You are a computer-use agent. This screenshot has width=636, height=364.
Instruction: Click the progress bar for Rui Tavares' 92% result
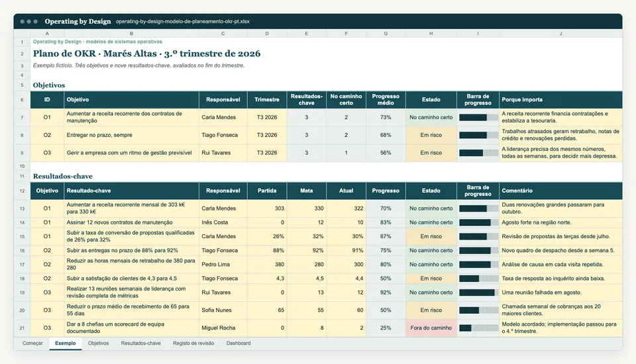pyautogui.click(x=478, y=293)
